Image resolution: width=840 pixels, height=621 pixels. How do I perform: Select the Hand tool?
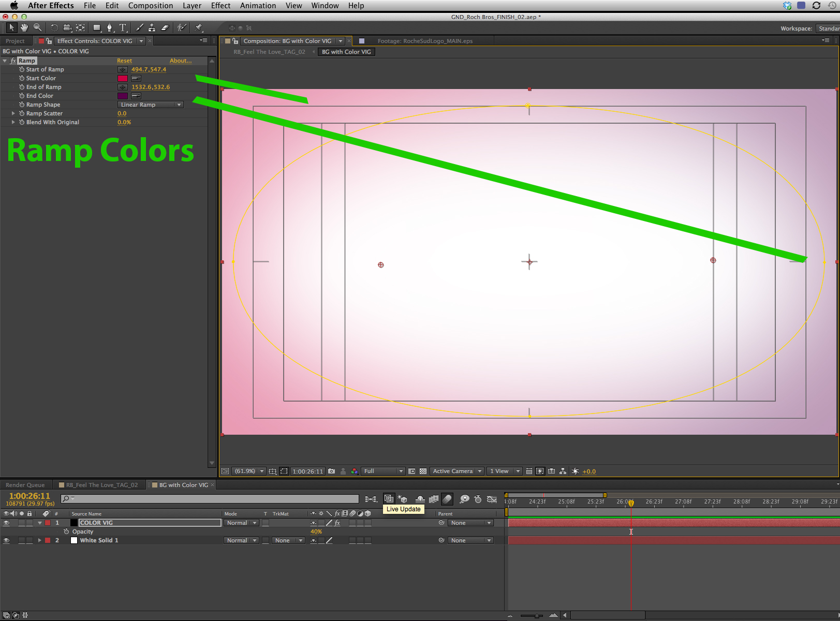click(x=24, y=27)
